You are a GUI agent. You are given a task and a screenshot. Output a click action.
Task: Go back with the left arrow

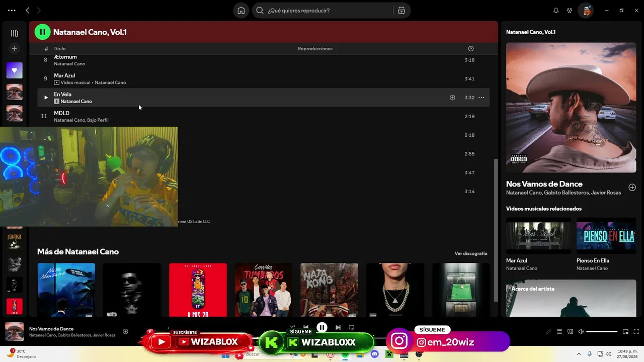click(28, 11)
